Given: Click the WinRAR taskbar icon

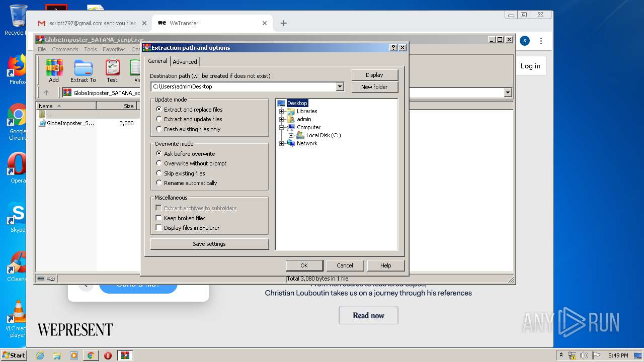Looking at the screenshot, I should click(125, 355).
